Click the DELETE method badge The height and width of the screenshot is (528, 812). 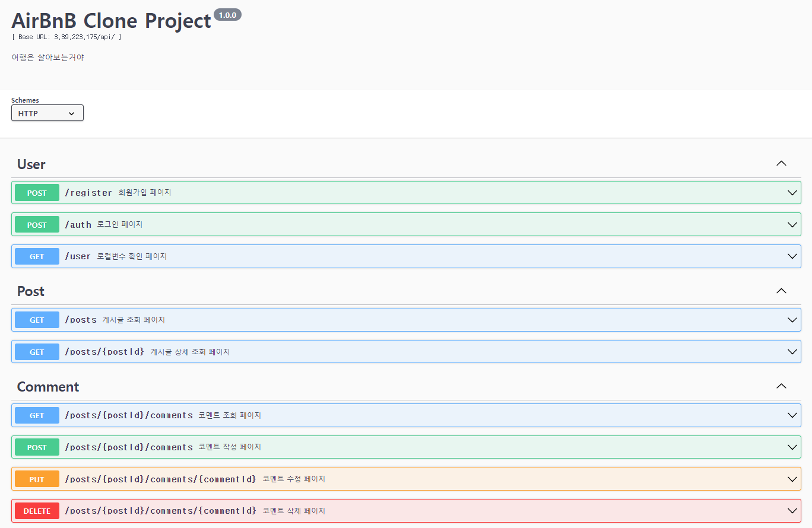coord(37,511)
